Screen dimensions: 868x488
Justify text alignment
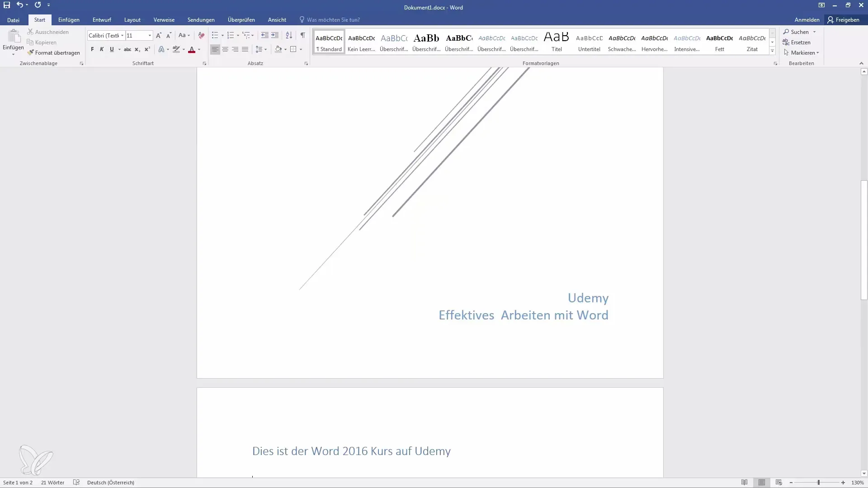pyautogui.click(x=245, y=49)
